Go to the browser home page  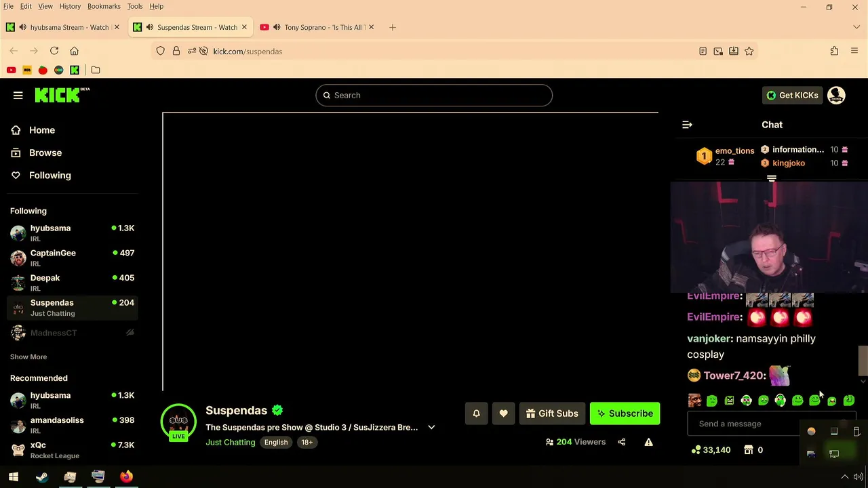tap(75, 51)
